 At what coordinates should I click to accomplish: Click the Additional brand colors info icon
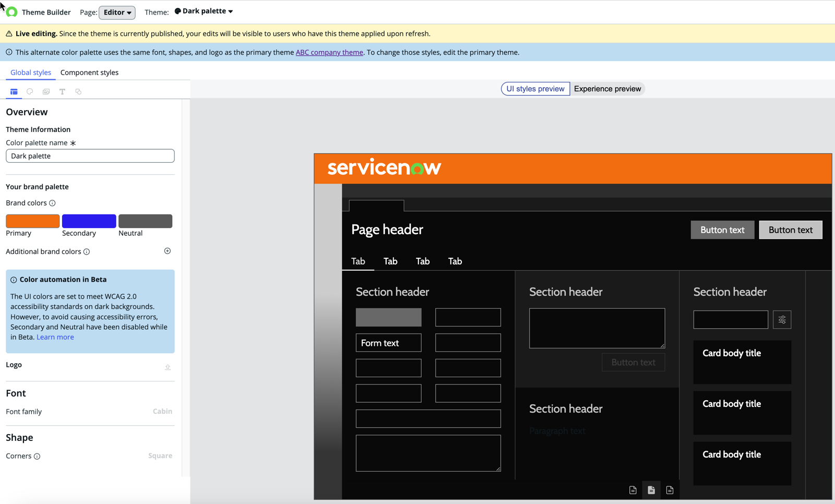point(87,251)
